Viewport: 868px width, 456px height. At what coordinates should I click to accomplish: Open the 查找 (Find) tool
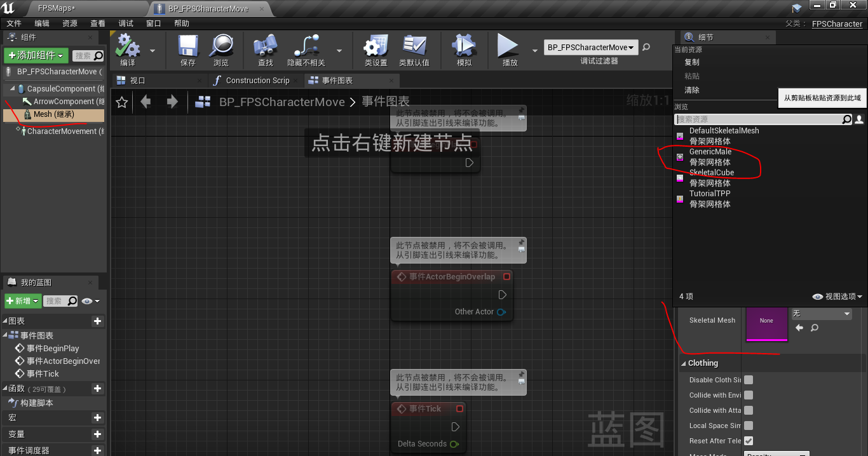click(264, 50)
